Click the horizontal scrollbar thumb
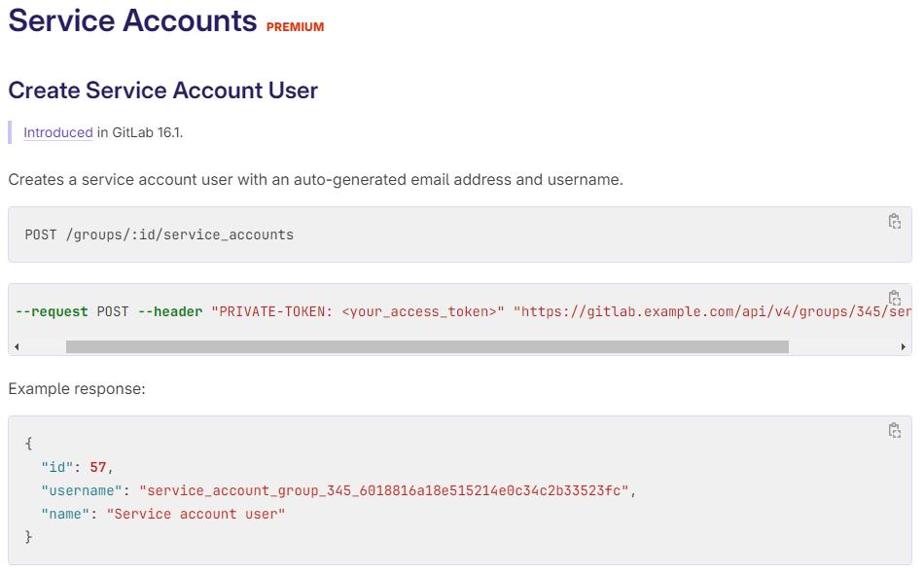This screenshot has height=575, width=924. pos(427,346)
